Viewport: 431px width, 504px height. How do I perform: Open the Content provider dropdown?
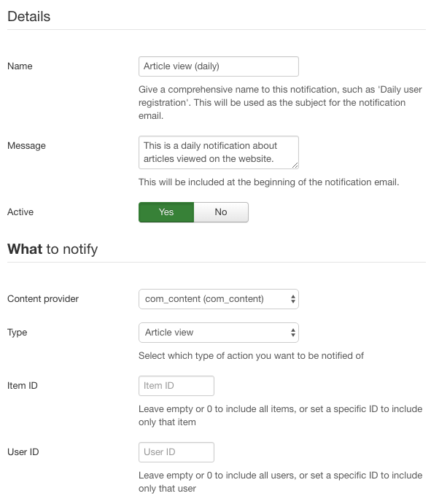[219, 299]
